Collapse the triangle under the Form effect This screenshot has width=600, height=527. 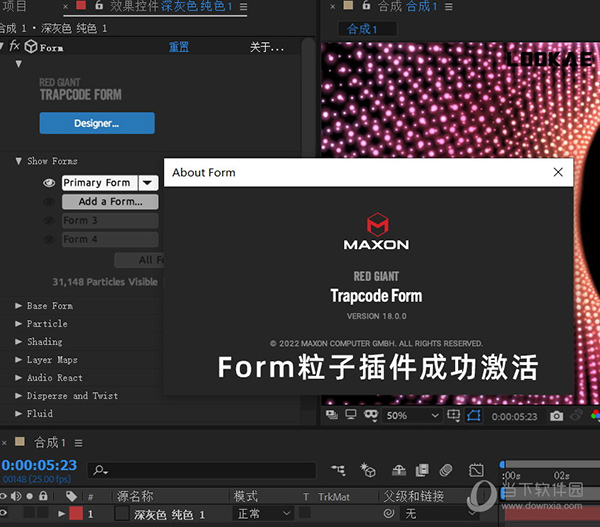pyautogui.click(x=18, y=64)
